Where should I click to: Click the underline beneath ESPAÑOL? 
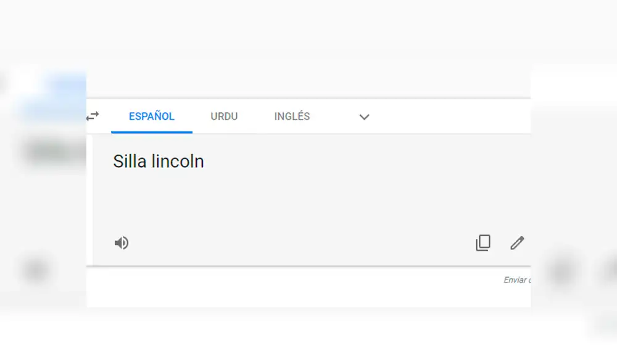coord(151,130)
